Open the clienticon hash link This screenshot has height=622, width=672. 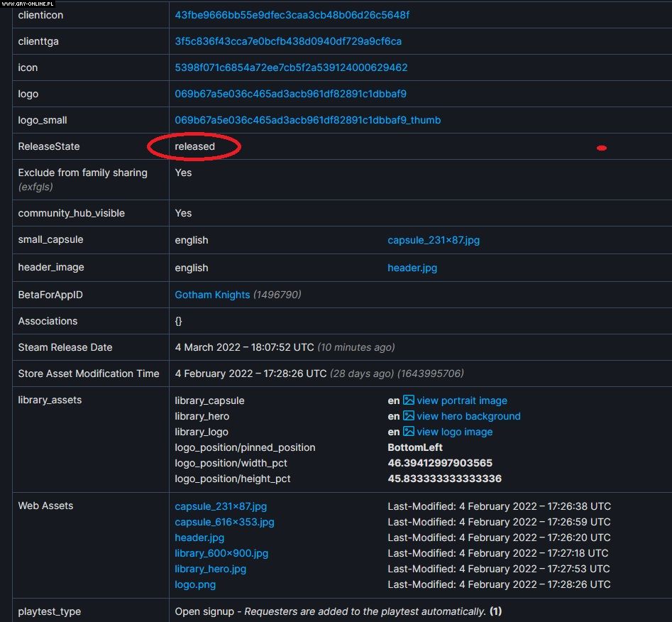(292, 15)
